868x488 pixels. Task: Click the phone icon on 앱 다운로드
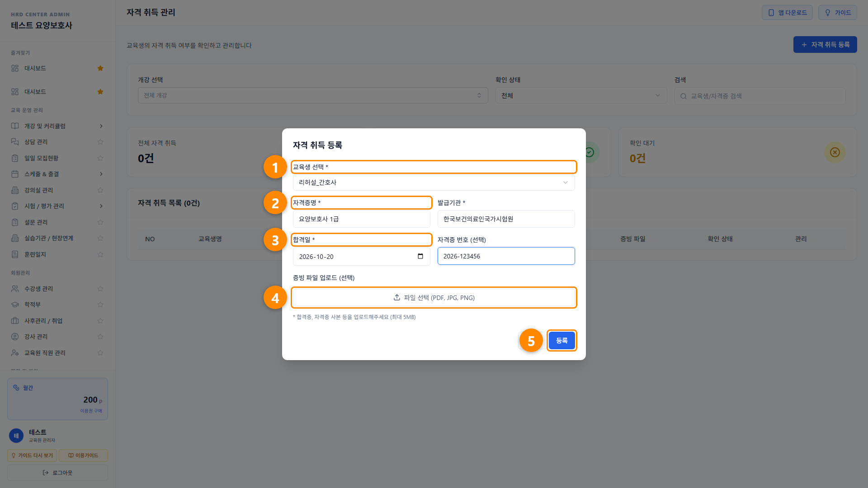click(771, 13)
